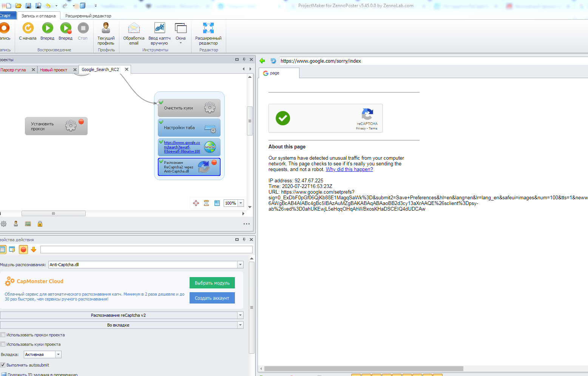The width and height of the screenshot is (588, 376).
Task: Click the orange down arrow icon in action properties
Action: tap(34, 250)
